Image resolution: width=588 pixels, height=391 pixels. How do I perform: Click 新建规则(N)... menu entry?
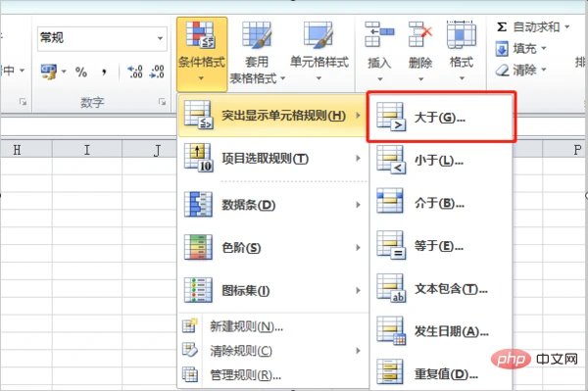point(272,326)
